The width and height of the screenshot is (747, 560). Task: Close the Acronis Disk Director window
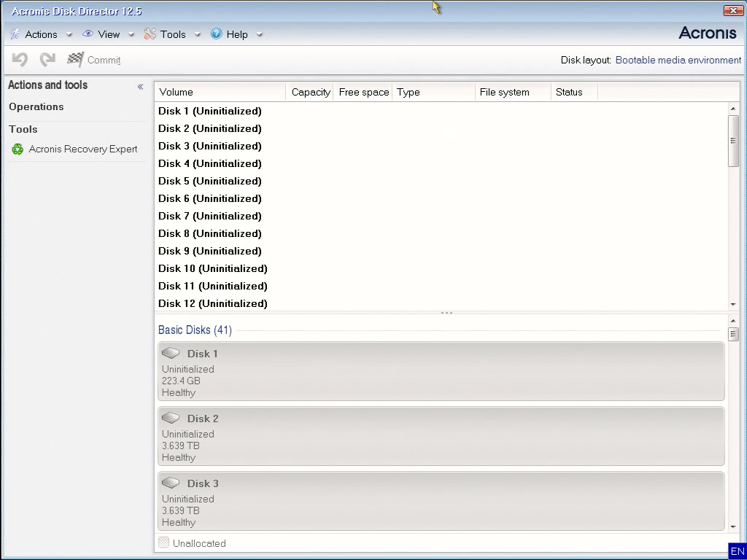click(733, 10)
